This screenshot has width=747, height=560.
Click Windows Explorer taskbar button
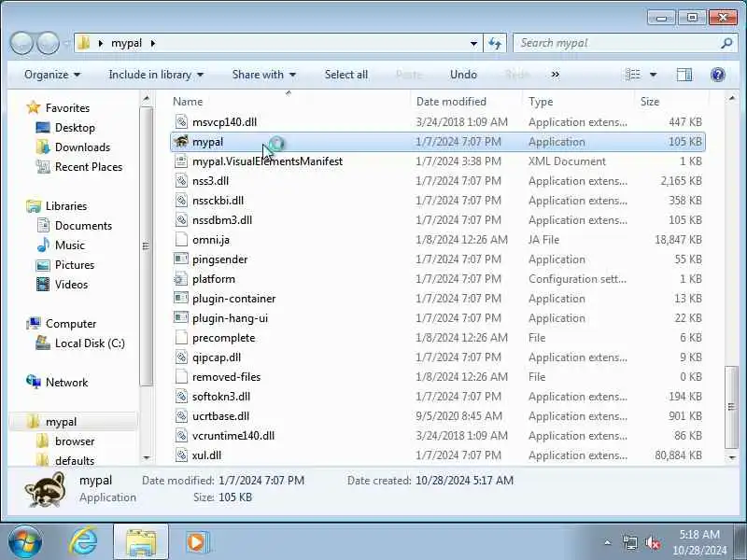coord(141,542)
